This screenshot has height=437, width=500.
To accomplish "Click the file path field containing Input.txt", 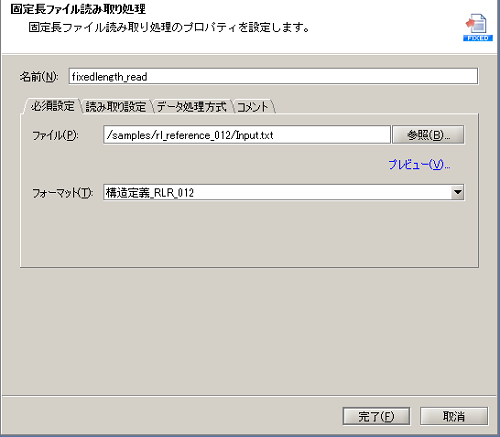I will pos(247,135).
